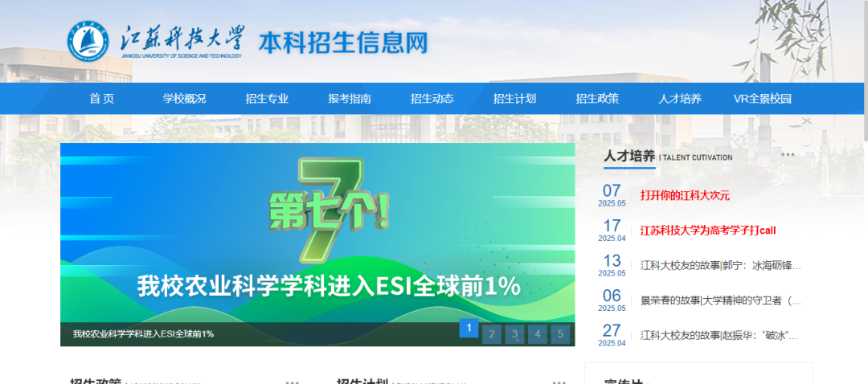Open the ESI全球前1% banner image
The width and height of the screenshot is (868, 384).
[x=317, y=233]
